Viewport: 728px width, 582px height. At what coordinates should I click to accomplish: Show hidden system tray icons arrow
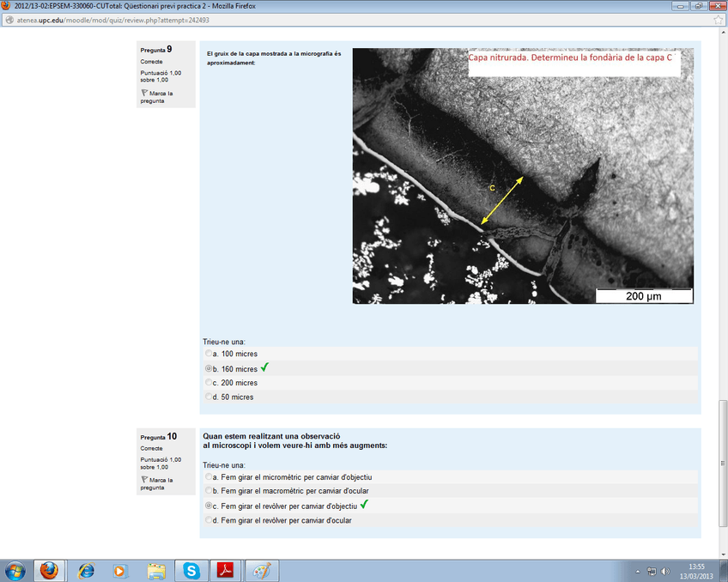coord(637,571)
